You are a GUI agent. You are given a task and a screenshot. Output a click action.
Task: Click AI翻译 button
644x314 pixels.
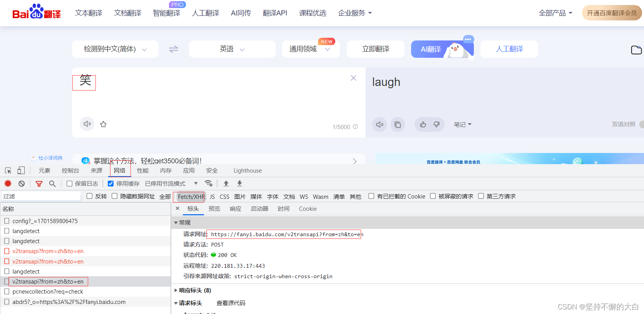click(442, 49)
